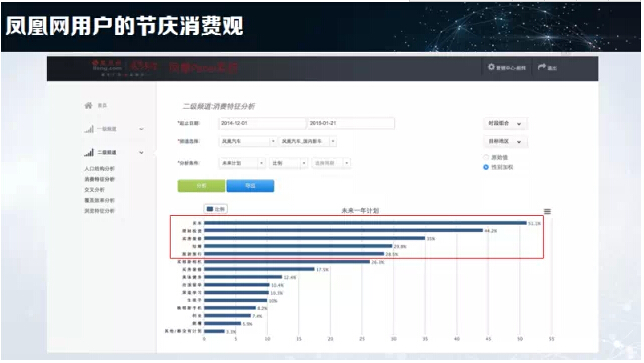
Task: Toggle the 比例 legend series
Action: tap(216, 209)
